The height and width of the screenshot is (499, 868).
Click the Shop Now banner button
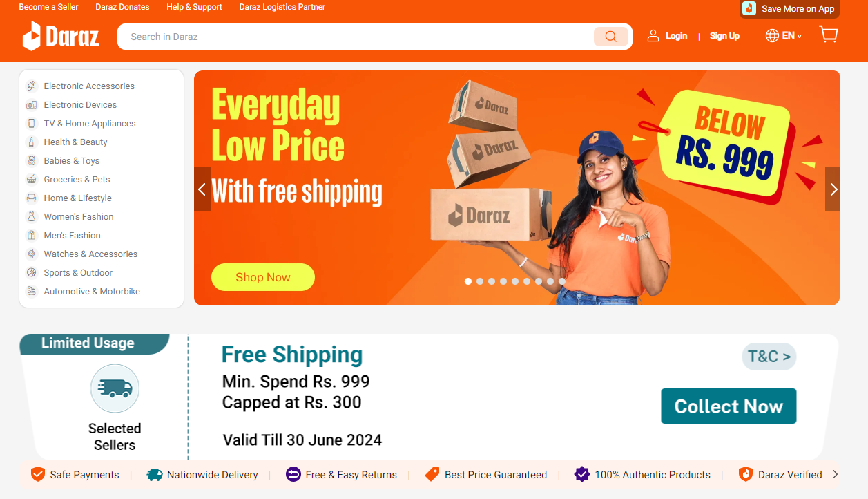point(263,277)
